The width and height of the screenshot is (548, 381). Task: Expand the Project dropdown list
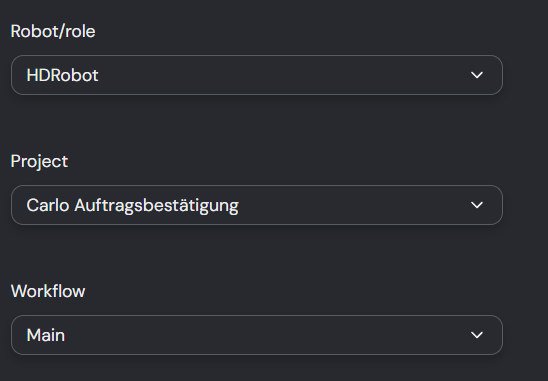pos(257,205)
